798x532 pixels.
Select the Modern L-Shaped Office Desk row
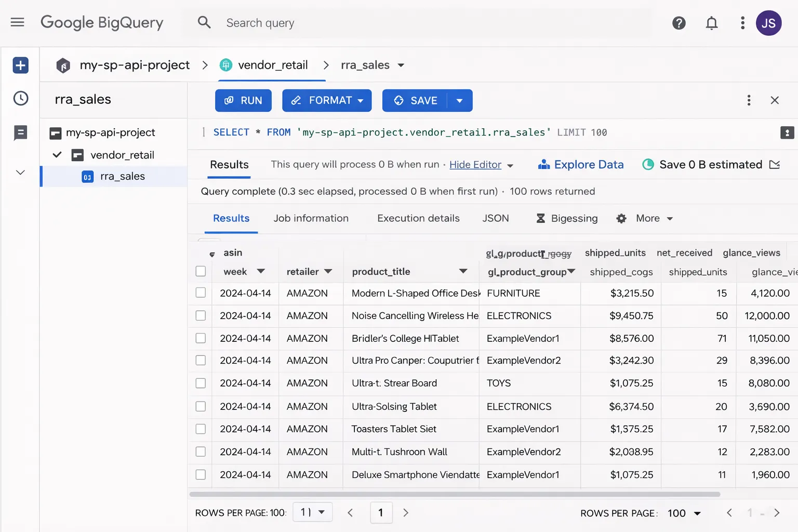tap(200, 292)
